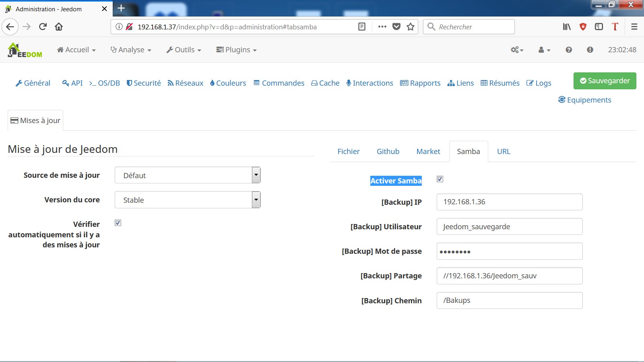Open the Logs settings link

coord(539,83)
